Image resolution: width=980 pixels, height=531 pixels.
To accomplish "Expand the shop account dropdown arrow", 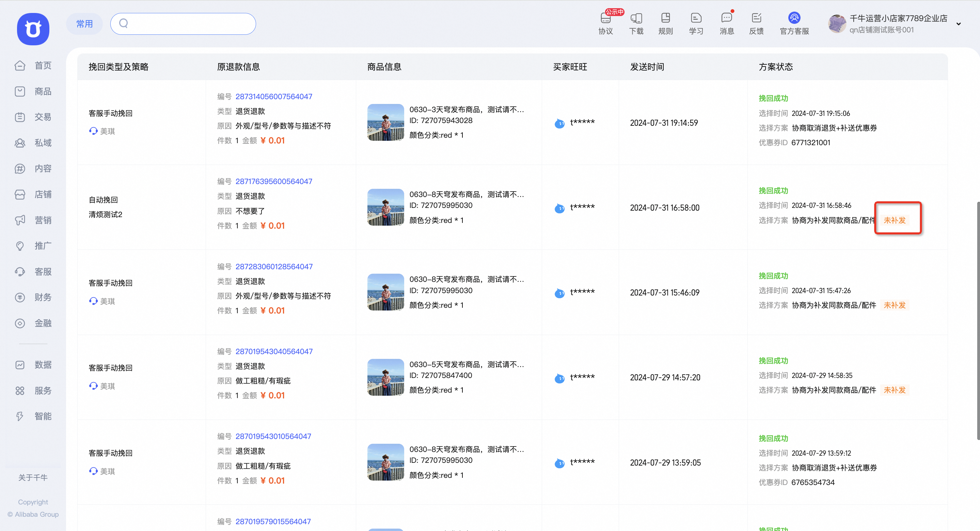I will (x=958, y=24).
